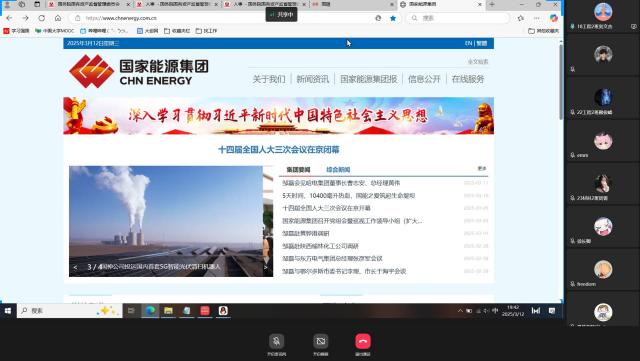640x361 pixels.
Task: Go to browser home page icon
Action: coord(58,18)
